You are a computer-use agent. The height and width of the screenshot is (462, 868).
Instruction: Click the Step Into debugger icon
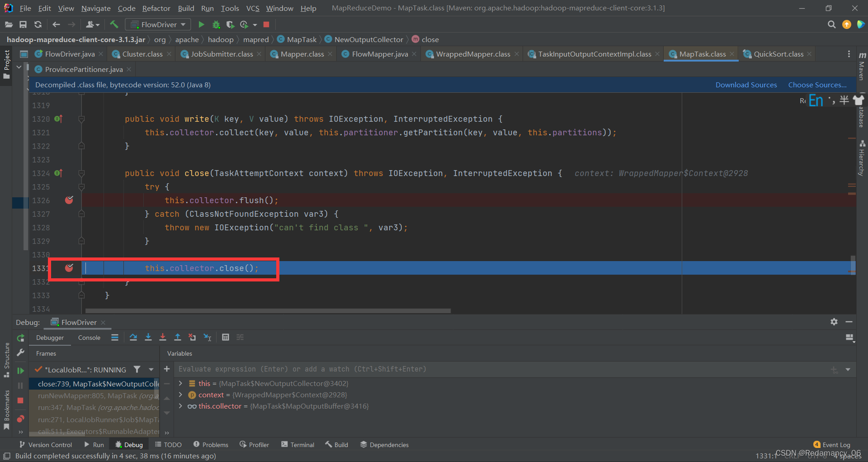148,337
